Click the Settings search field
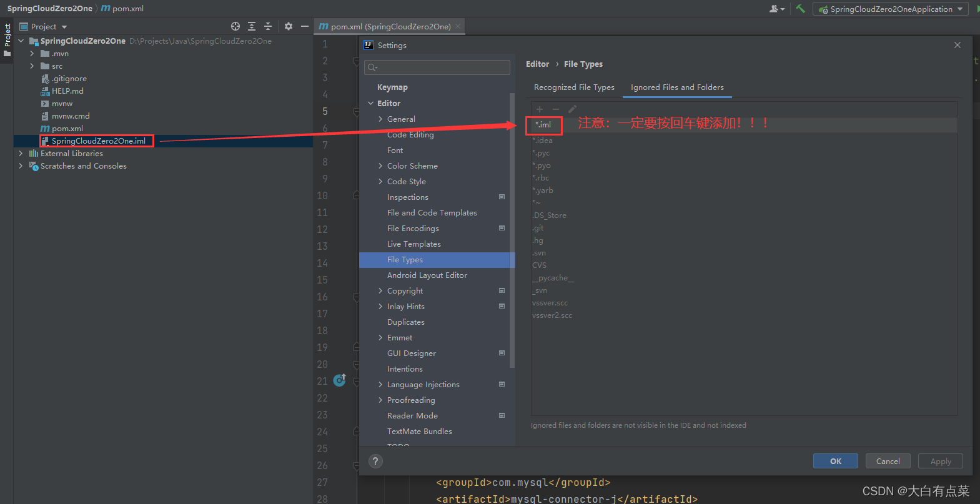This screenshot has width=980, height=504. pos(437,67)
